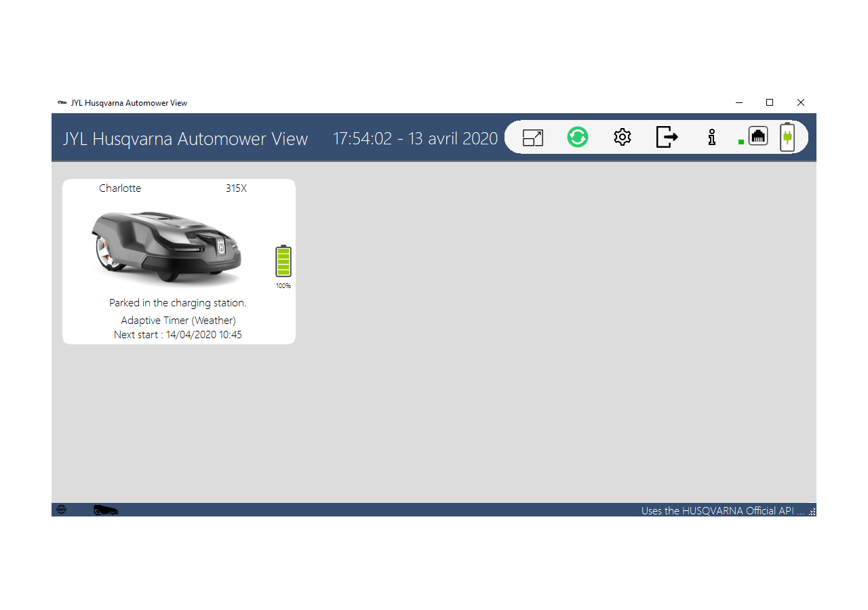Screen dimensions: 868x610
Task: Toggle fullscreen view mode
Action: tap(533, 137)
